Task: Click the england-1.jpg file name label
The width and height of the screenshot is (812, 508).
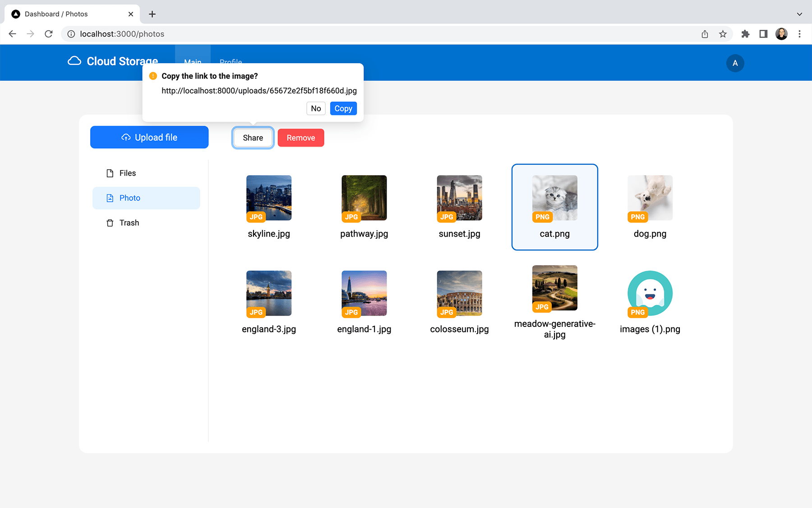Action: (x=364, y=329)
